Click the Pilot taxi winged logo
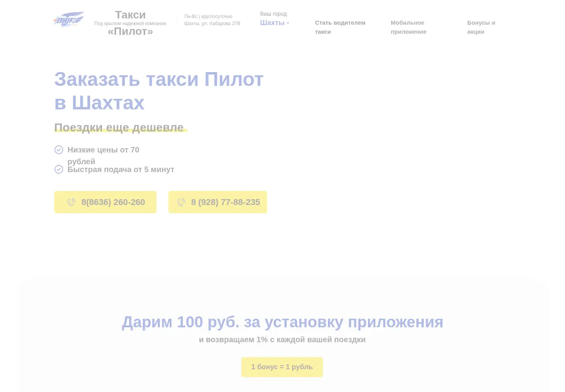The width and height of the screenshot is (565, 392). point(69,20)
